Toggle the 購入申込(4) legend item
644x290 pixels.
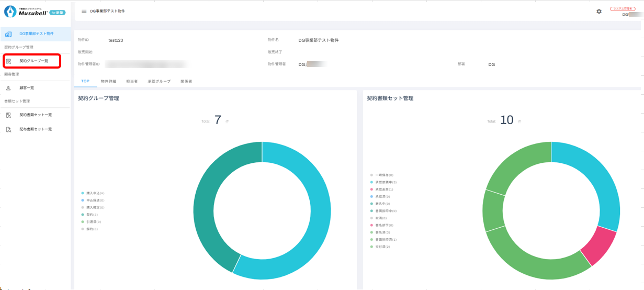[93, 193]
